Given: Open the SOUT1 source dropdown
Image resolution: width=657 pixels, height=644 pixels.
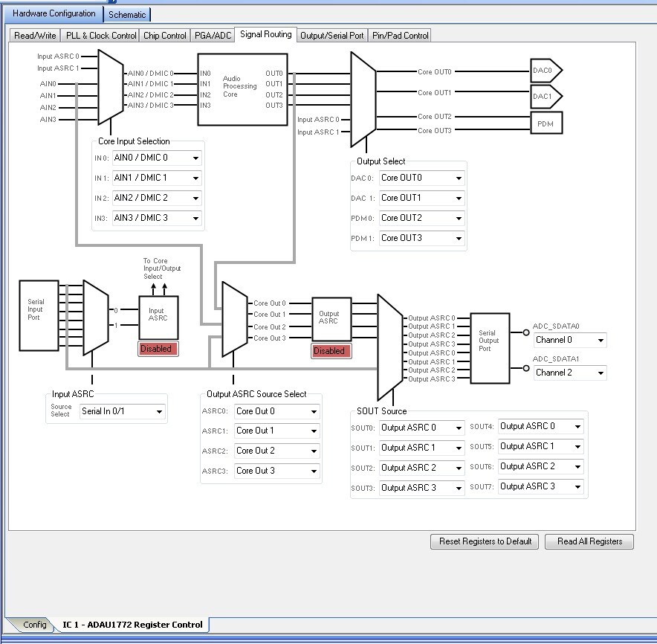Looking at the screenshot, I should 422,448.
